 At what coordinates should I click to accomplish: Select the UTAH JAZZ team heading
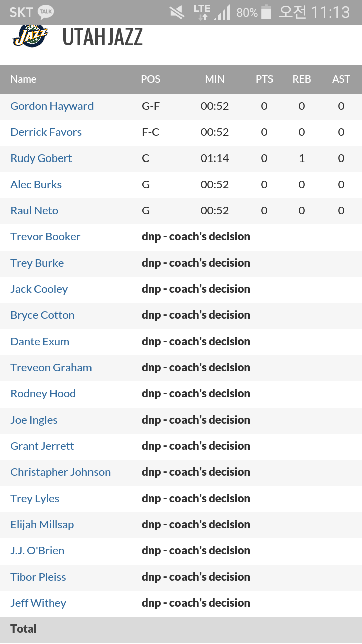pyautogui.click(x=103, y=37)
